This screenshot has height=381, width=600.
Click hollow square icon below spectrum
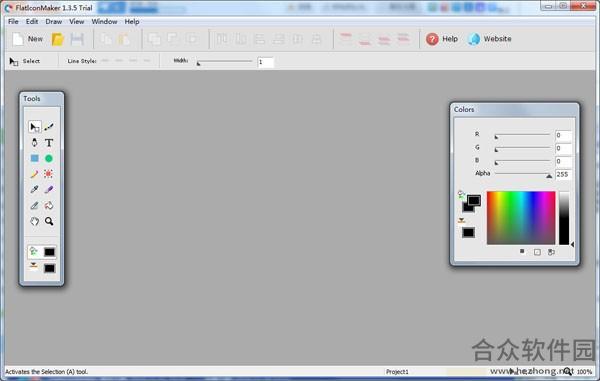click(537, 252)
